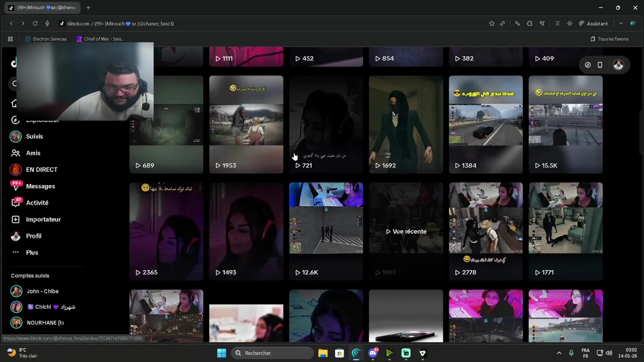Open Activité notifications
The width and height of the screenshot is (644, 362).
[x=37, y=203]
